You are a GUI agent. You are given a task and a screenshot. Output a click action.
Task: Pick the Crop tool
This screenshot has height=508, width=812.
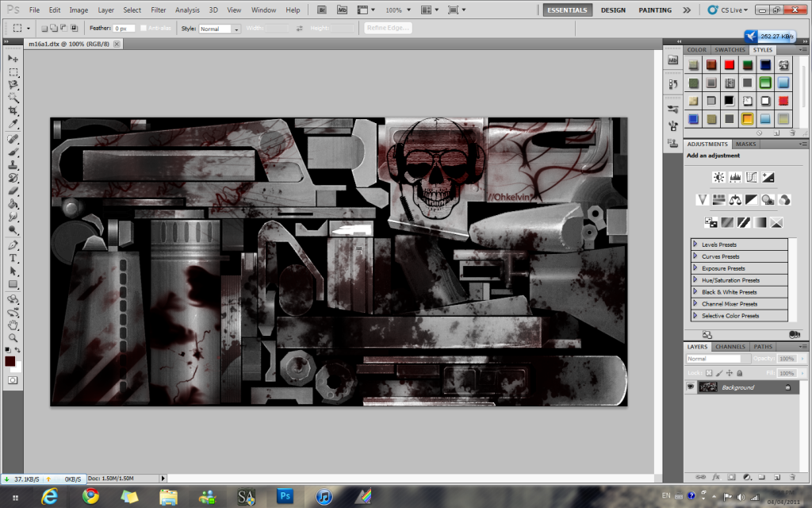(13, 110)
